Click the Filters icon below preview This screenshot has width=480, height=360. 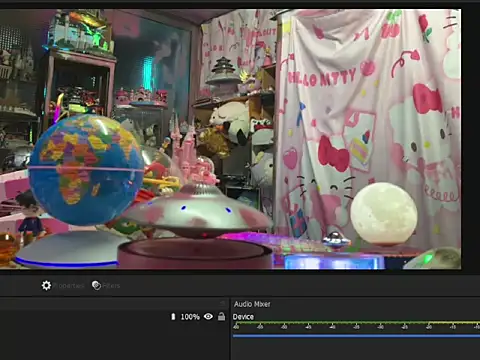point(96,285)
